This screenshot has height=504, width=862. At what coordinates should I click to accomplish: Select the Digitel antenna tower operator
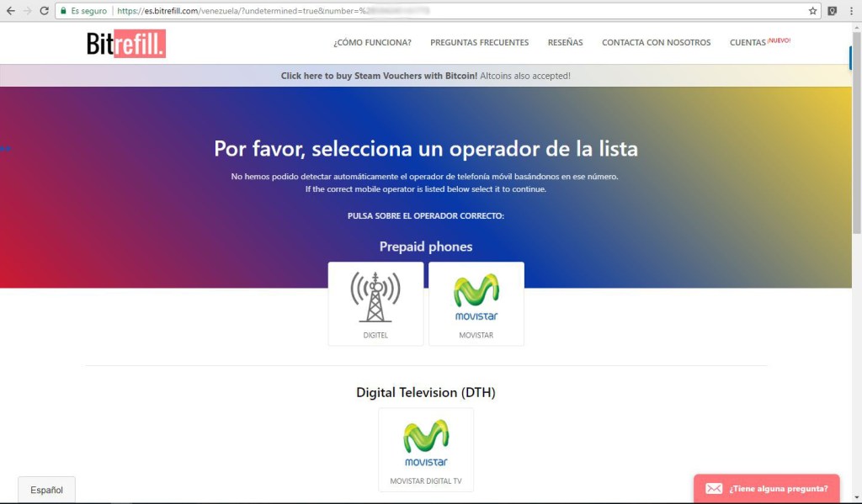point(375,304)
